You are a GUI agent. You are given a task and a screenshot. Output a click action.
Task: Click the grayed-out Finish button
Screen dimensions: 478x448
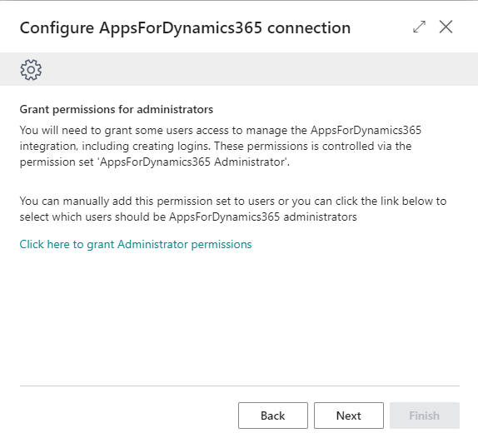tap(425, 416)
